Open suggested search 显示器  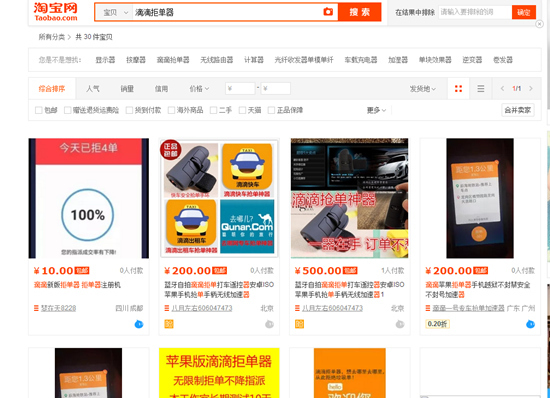click(x=105, y=60)
